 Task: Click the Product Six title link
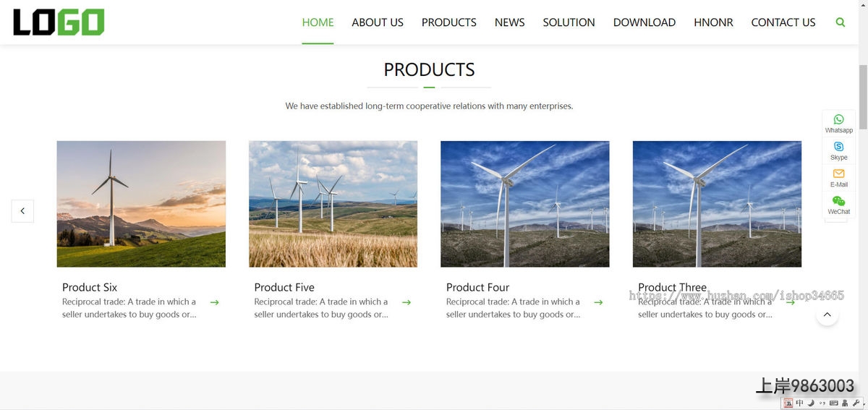(x=90, y=287)
